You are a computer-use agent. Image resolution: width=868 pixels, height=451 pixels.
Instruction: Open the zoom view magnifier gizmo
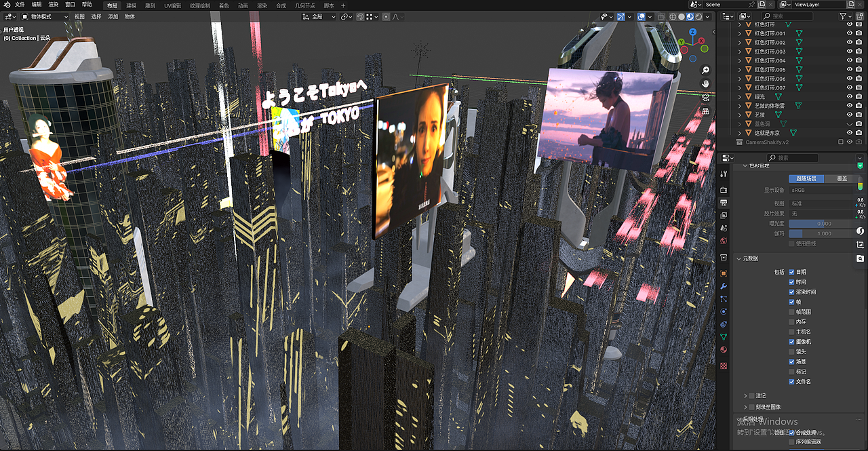click(706, 70)
